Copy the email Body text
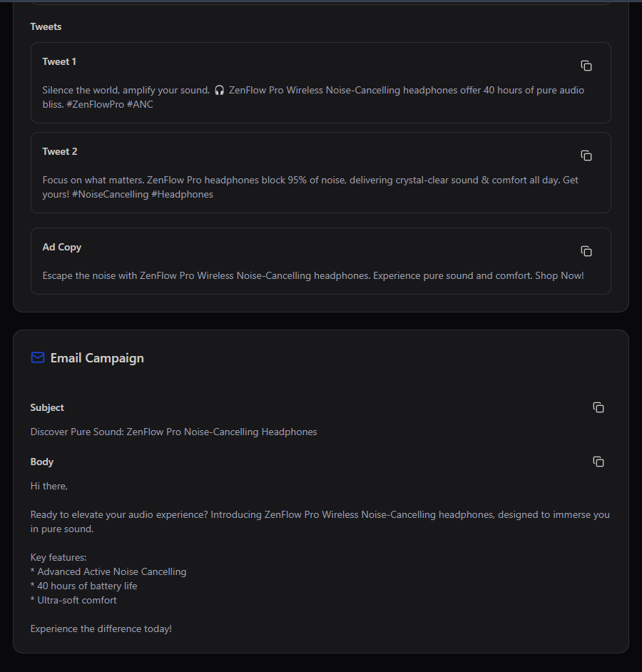The width and height of the screenshot is (642, 672). click(598, 462)
